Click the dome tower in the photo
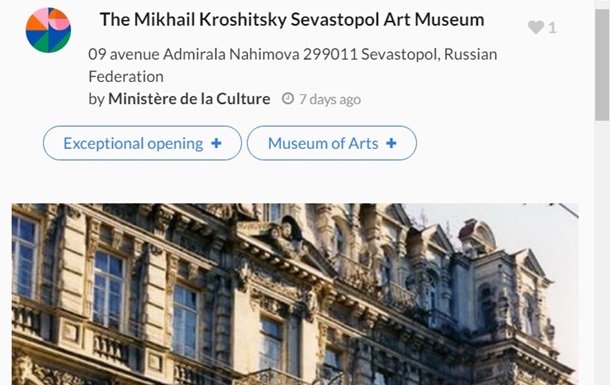The image size is (610, 385). coord(477,233)
